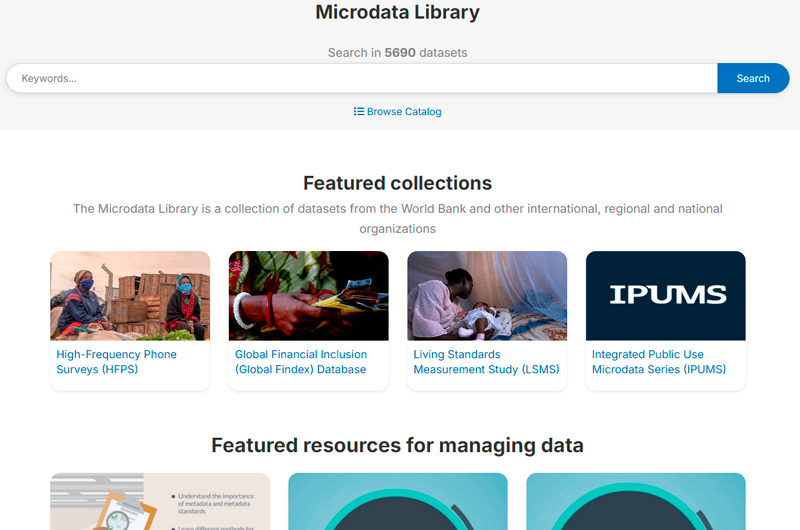
Task: Open the middle teal featured resource card
Action: click(398, 501)
